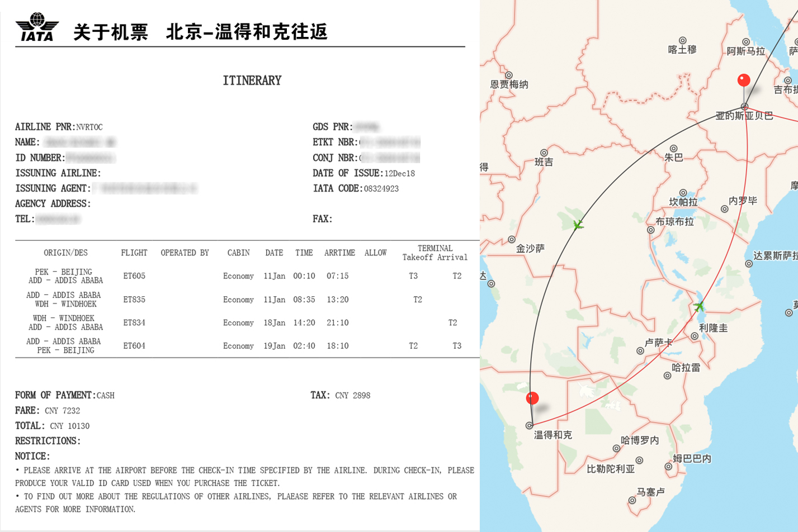Viewport: 798px width, 532px height.
Task: Click the ITINERARY heading
Action: pyautogui.click(x=252, y=80)
